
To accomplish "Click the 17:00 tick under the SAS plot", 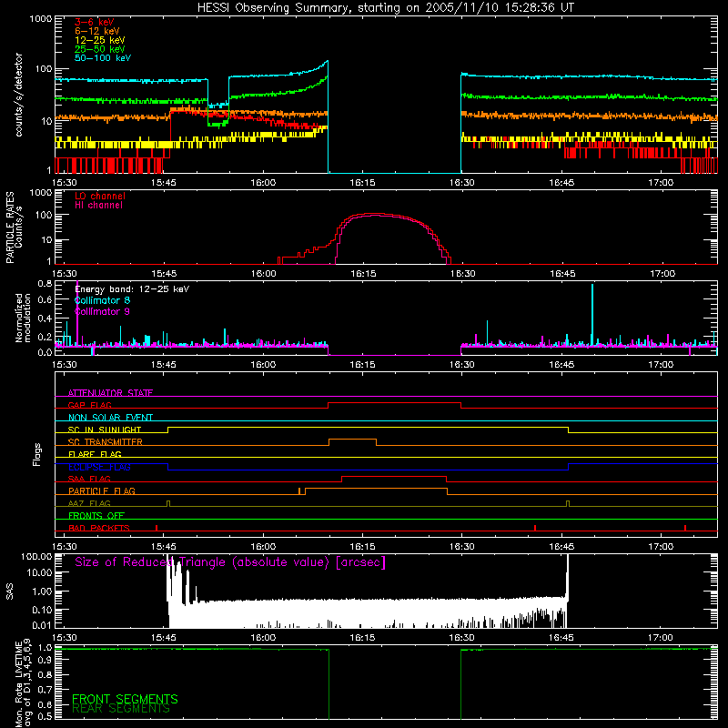I will click(x=661, y=638).
